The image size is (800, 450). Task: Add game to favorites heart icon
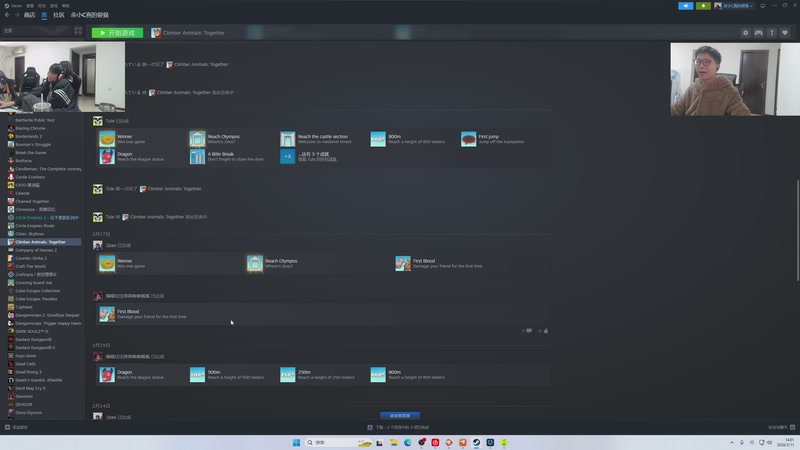[x=785, y=33]
